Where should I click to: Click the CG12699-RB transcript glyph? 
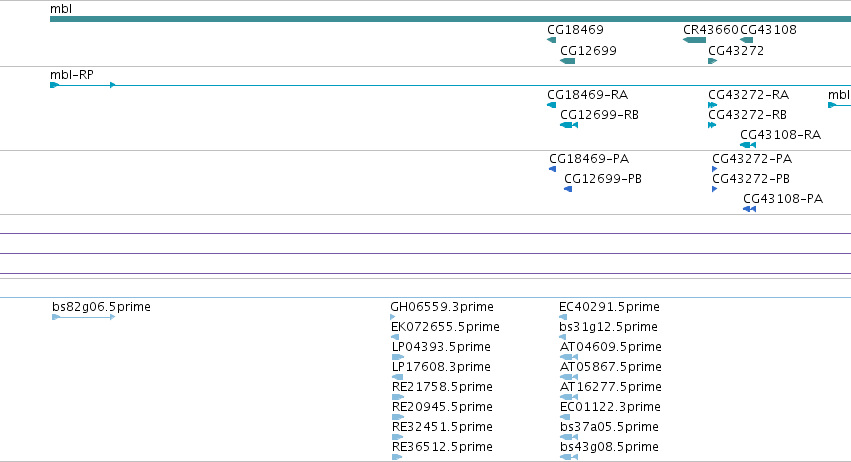click(569, 125)
